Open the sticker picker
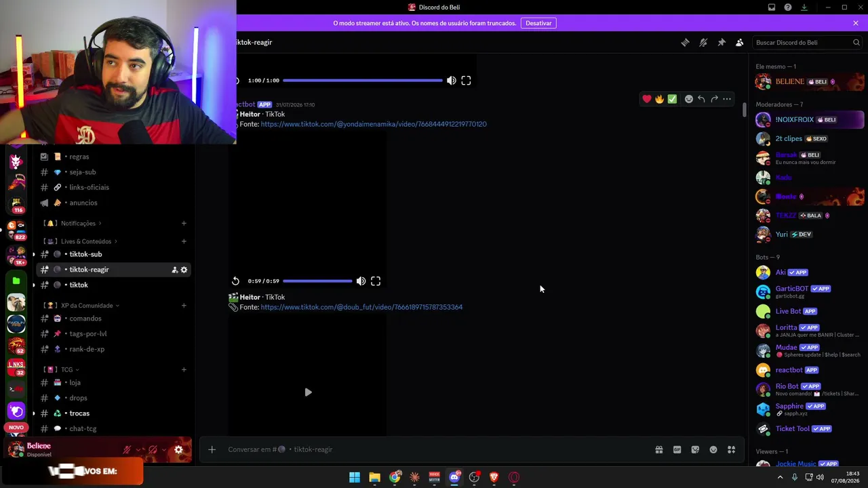 click(x=695, y=449)
